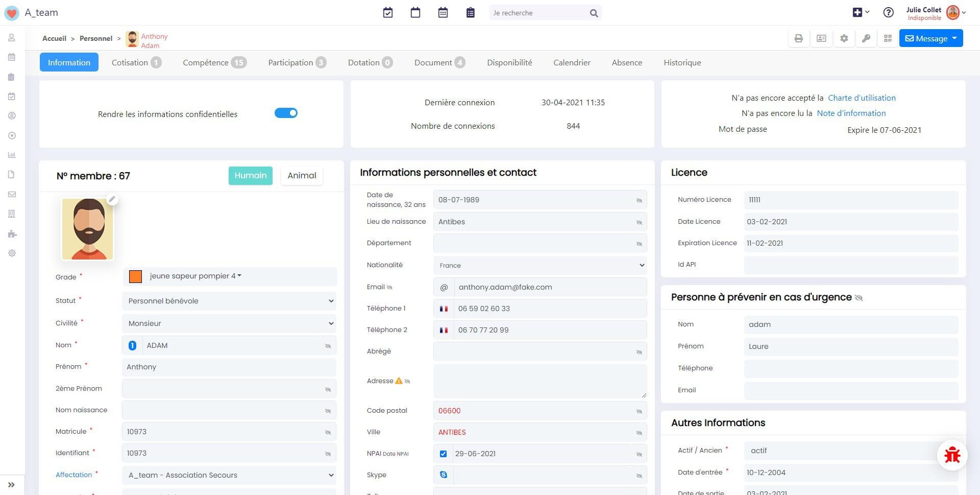Open the Nationalité dropdown
The image size is (980, 495).
click(x=540, y=265)
